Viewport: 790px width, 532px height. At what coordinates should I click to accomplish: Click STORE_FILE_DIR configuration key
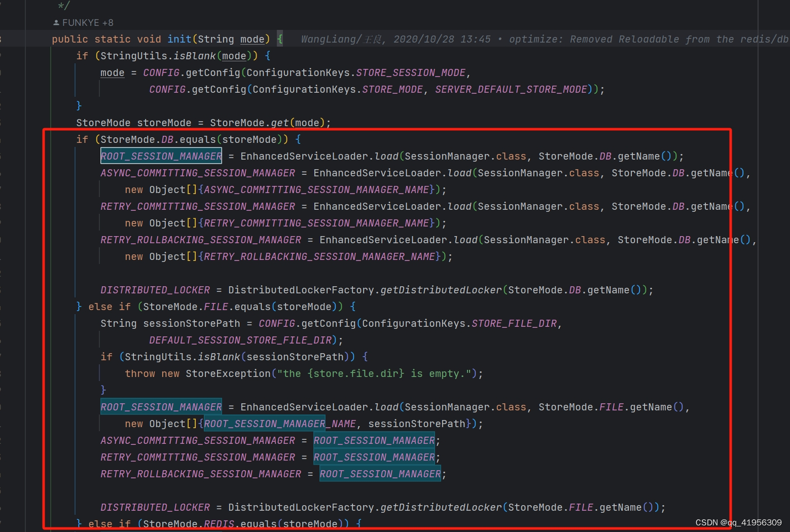coord(514,323)
